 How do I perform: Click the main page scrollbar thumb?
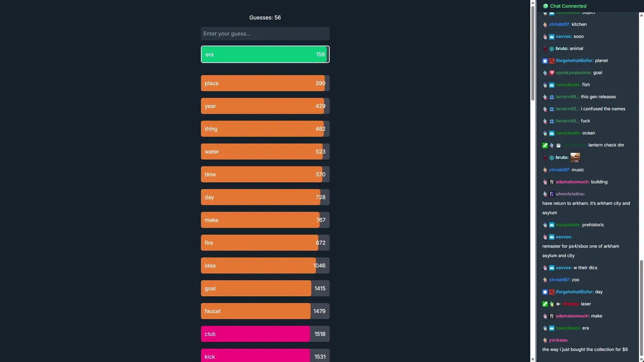(x=533, y=50)
